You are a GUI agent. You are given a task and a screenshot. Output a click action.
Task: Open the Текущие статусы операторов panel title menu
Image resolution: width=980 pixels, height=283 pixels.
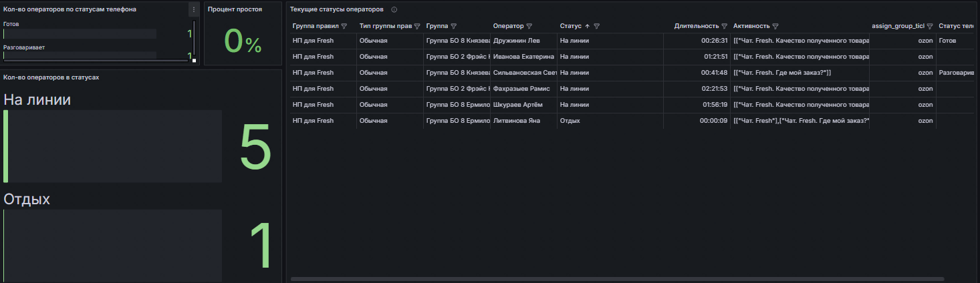[336, 9]
